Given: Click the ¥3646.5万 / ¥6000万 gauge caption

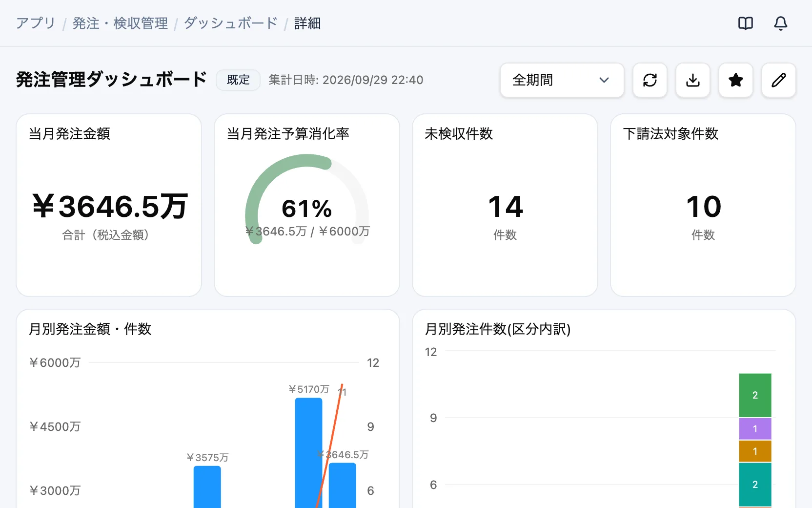Looking at the screenshot, I should pos(307,231).
